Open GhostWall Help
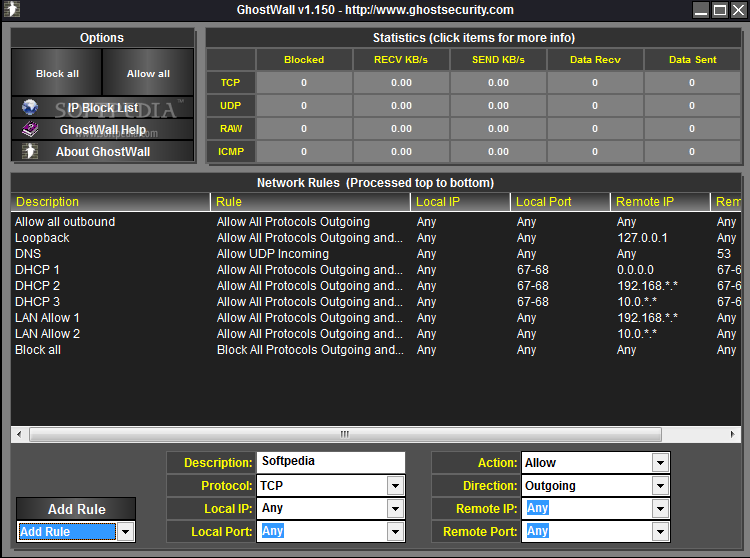 point(102,130)
